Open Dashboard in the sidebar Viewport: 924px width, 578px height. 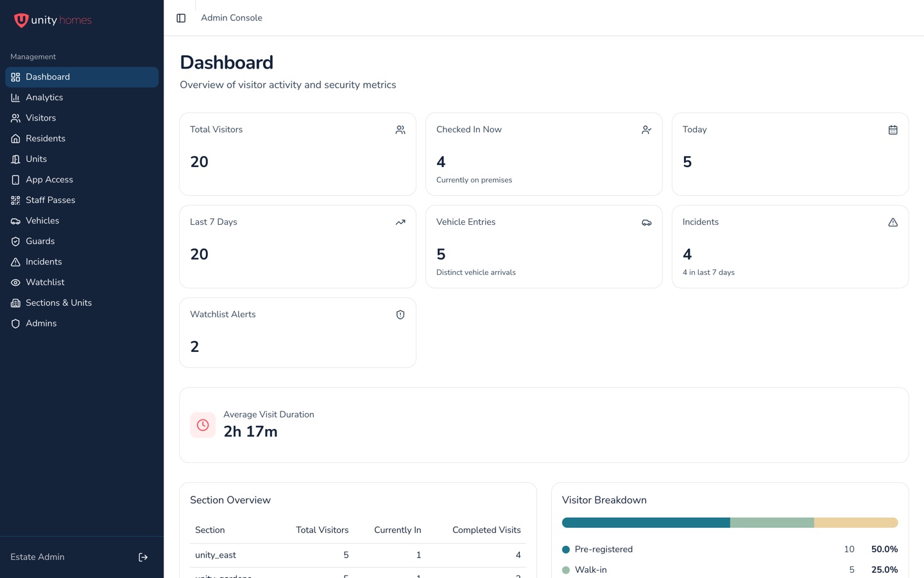82,77
